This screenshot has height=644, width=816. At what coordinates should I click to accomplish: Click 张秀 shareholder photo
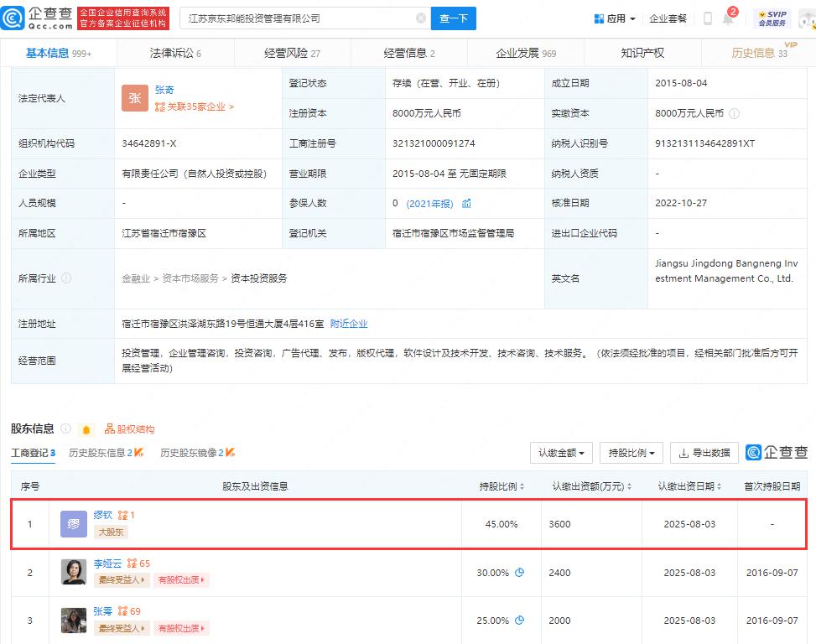pyautogui.click(x=73, y=621)
